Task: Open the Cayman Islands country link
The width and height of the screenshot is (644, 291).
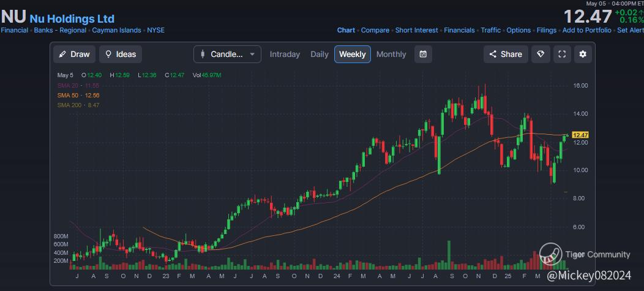Action: point(117,30)
